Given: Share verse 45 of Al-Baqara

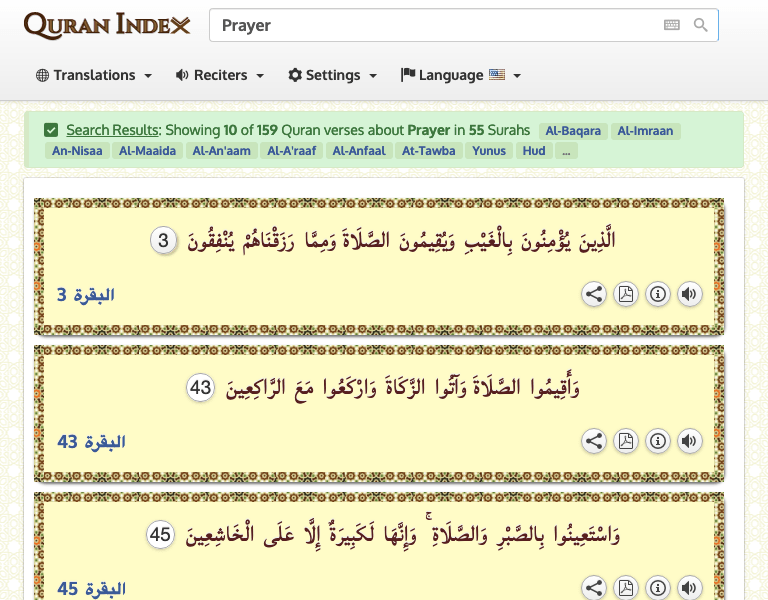Looking at the screenshot, I should click(x=594, y=588).
